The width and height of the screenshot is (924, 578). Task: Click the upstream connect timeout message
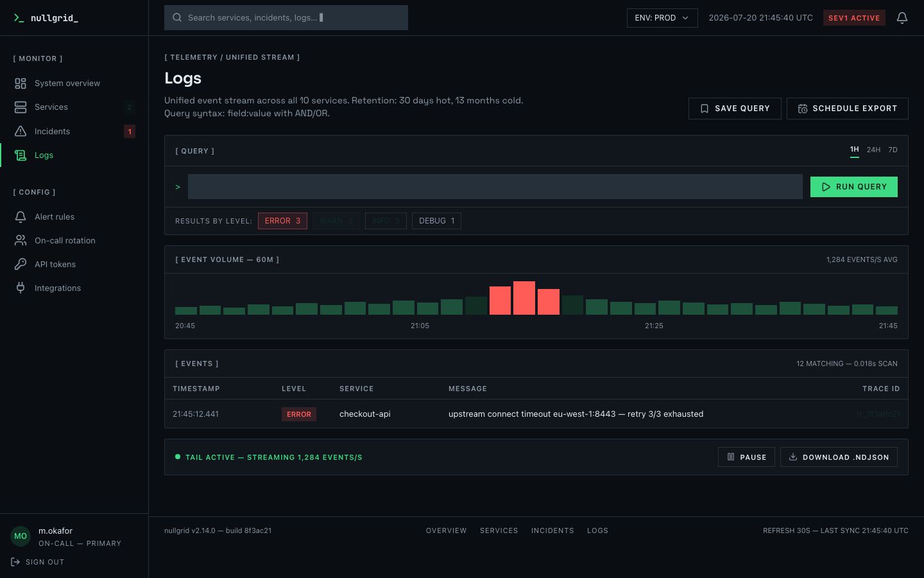576,414
